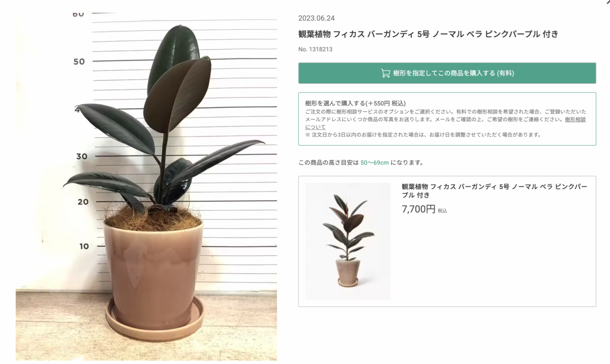Screen dimensions: 610x364
Task: Click the 50 scale mark in the photo
Action: [x=79, y=61]
